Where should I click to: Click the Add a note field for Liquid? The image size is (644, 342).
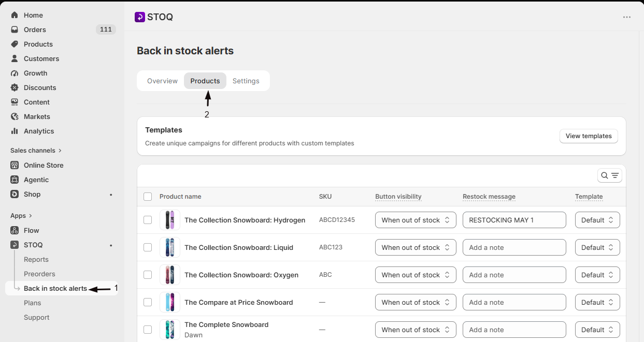(x=514, y=247)
